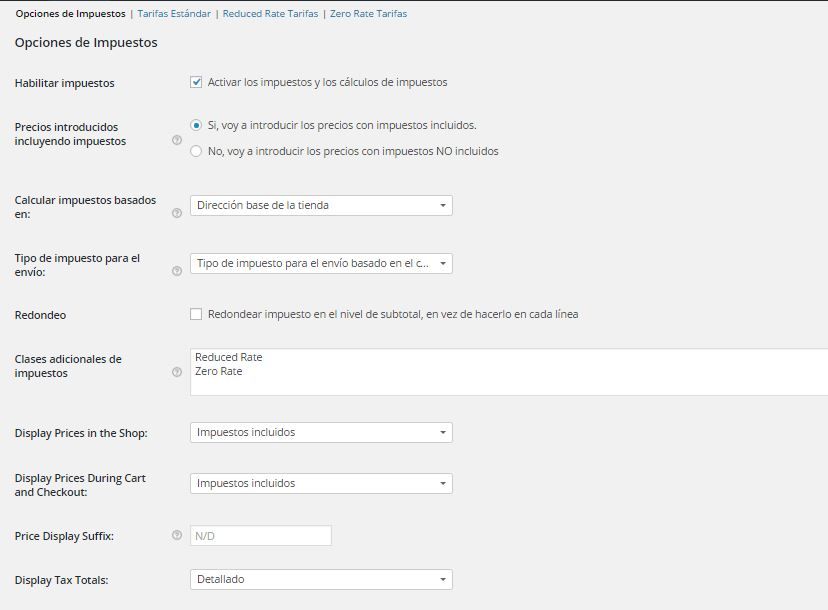
Task: Expand the Tipo de impuesto para el envío dropdown
Action: pos(321,264)
